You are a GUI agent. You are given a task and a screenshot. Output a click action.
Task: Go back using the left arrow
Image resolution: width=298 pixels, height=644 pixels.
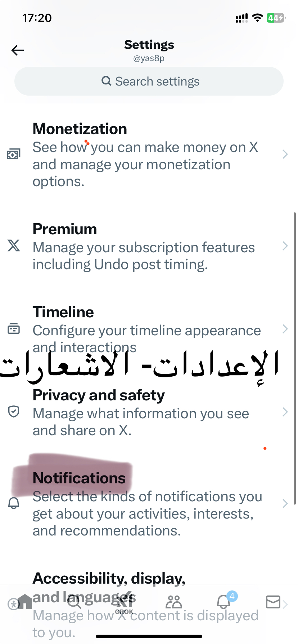pyautogui.click(x=17, y=50)
